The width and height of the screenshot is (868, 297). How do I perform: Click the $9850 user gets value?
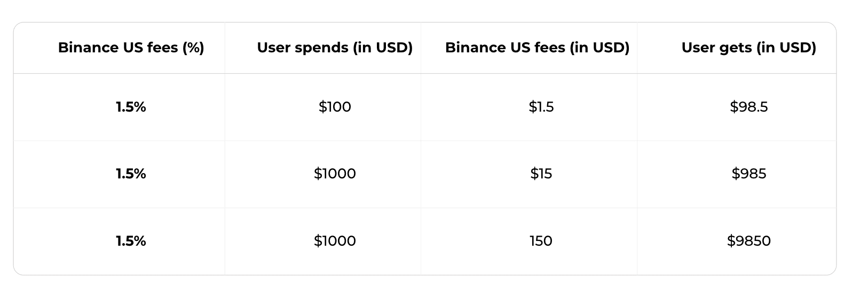[x=748, y=241]
